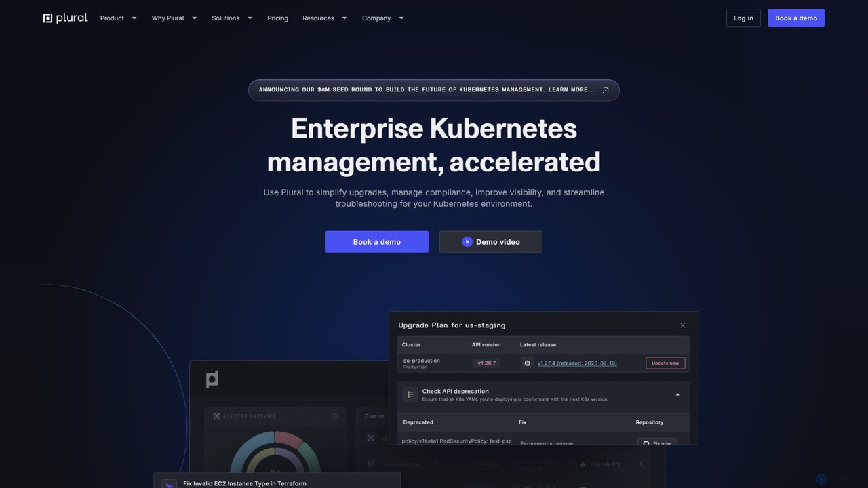Open the Product dropdown menu
This screenshot has height=488, width=868.
tap(118, 18)
